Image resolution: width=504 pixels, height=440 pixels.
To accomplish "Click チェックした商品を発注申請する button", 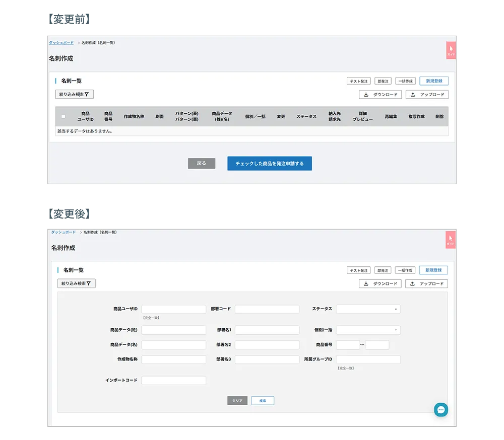I will click(x=270, y=164).
